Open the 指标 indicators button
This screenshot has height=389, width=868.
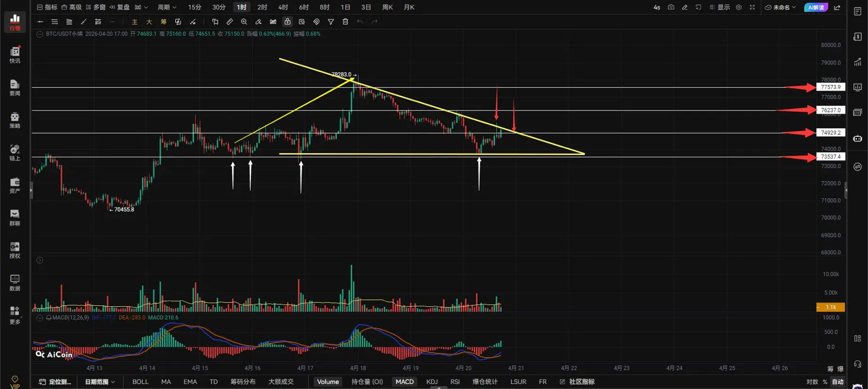[x=47, y=7]
